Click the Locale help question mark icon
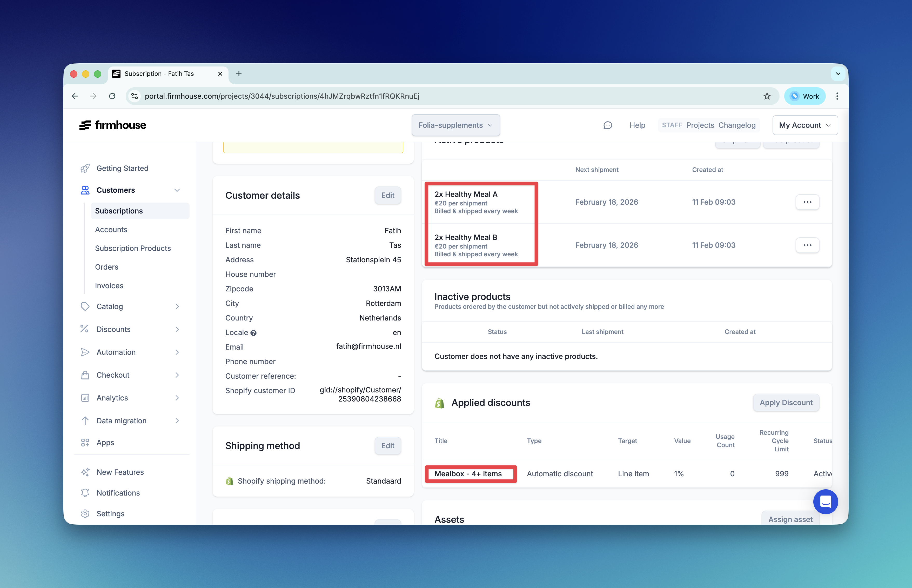Viewport: 912px width, 588px height. pos(253,332)
